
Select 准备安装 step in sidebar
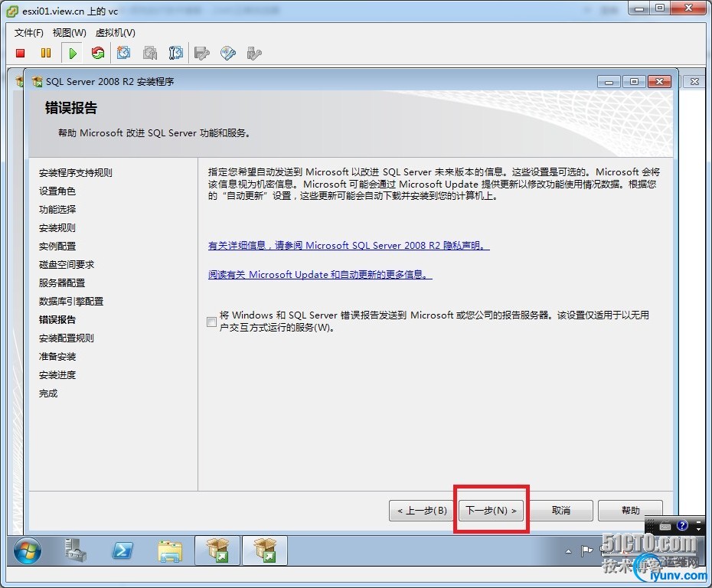click(x=57, y=357)
